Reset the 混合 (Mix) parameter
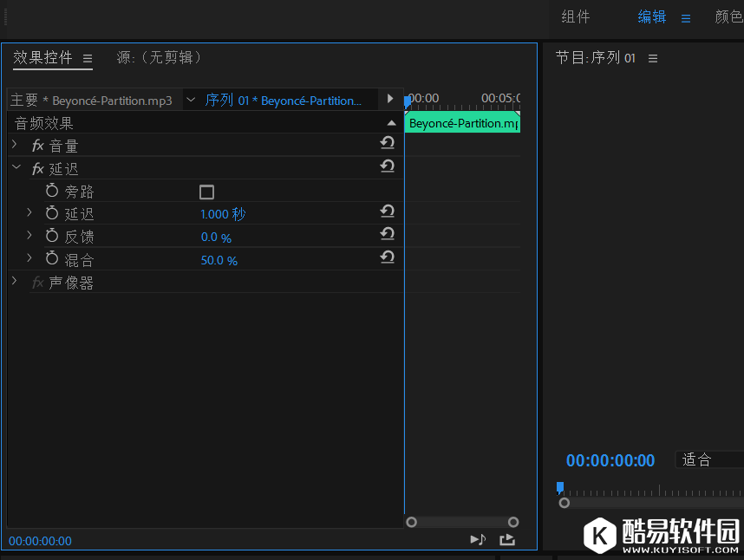Viewport: 744px width, 560px height. point(388,257)
